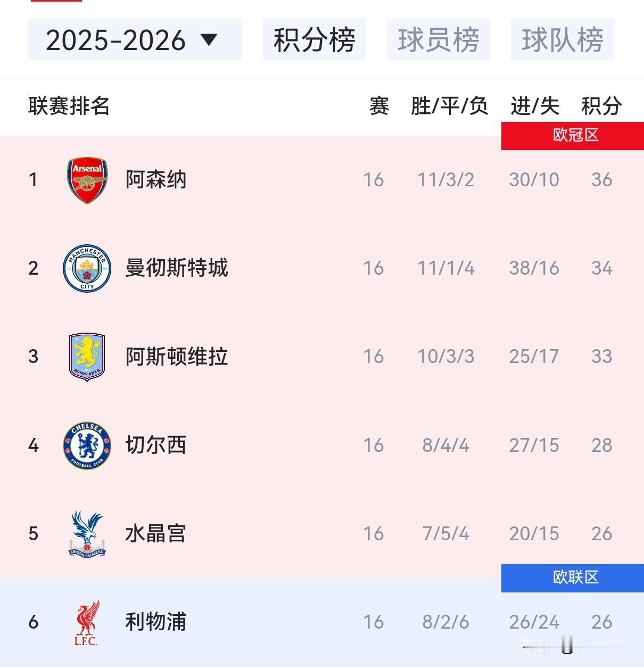The image size is (644, 668).
Task: Select the Aston Villa crest
Action: pos(87,357)
